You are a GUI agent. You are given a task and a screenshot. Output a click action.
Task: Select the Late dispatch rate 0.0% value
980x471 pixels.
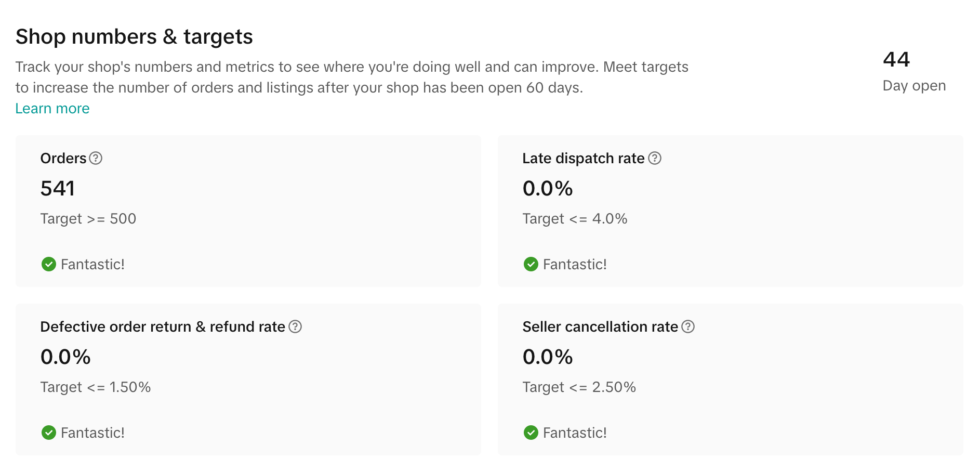pos(548,188)
